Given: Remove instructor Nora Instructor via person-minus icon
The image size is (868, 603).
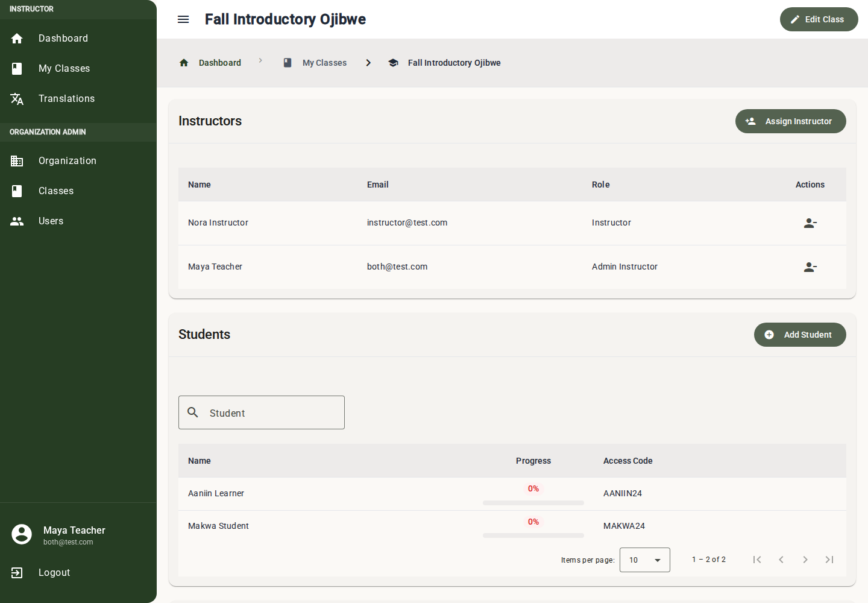Looking at the screenshot, I should (810, 223).
